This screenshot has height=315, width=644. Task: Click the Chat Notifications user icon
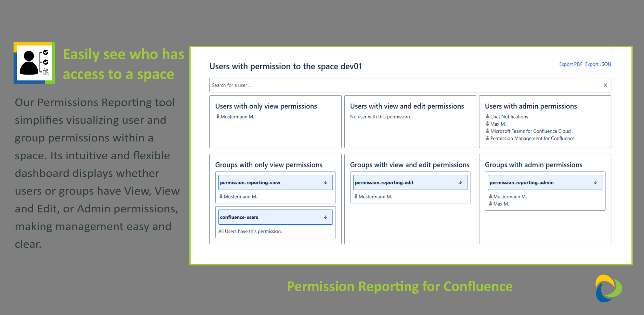pyautogui.click(x=487, y=117)
